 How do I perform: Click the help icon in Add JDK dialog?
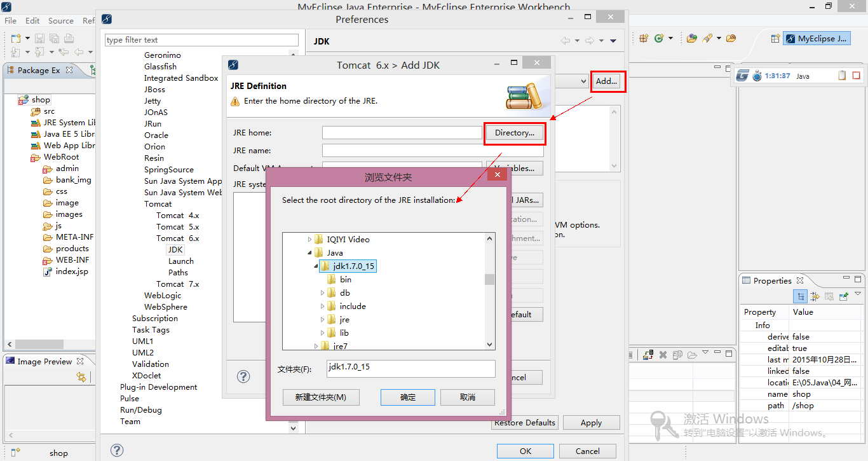tap(243, 377)
